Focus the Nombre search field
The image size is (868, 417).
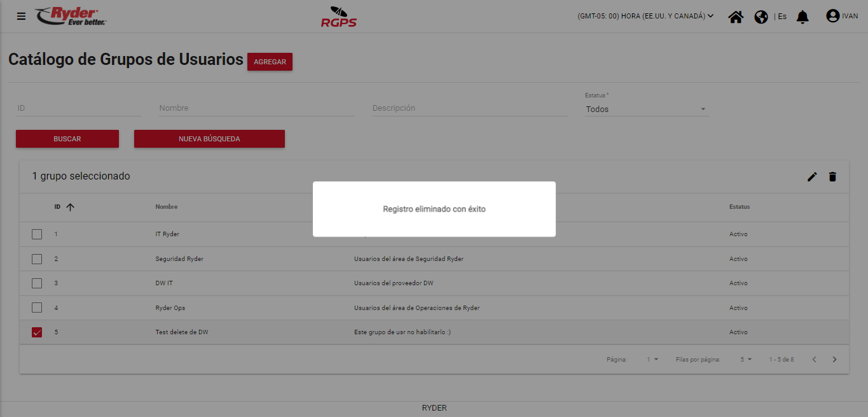256,108
